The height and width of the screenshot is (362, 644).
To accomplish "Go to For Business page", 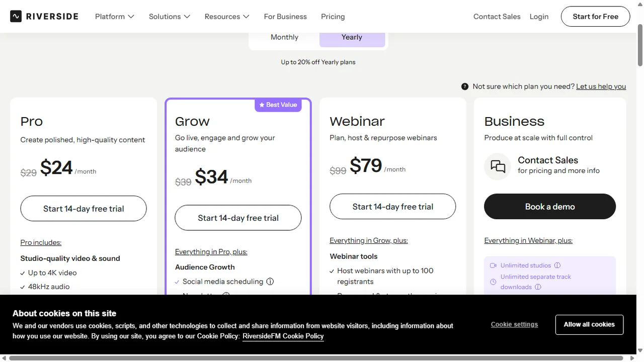I will [x=285, y=17].
